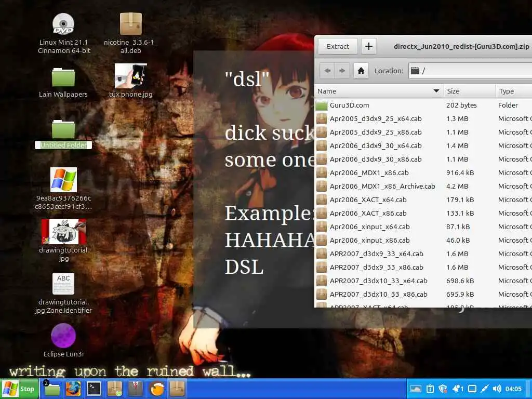
Task: Select drawingtutorial.jpg desktop thumbnail
Action: pos(63,232)
